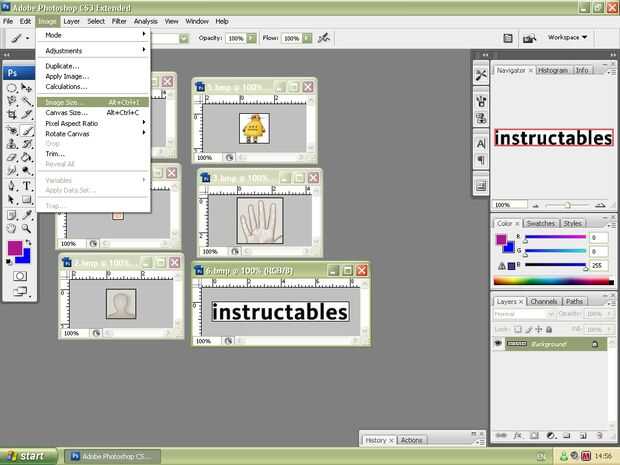Select the Crop tool
The height and width of the screenshot is (465, 620).
[12, 115]
